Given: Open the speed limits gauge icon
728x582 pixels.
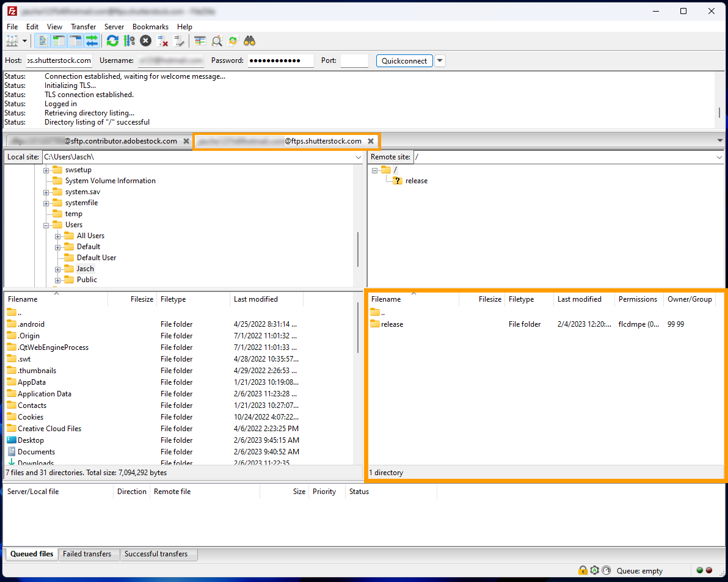Looking at the screenshot, I should [x=606, y=570].
